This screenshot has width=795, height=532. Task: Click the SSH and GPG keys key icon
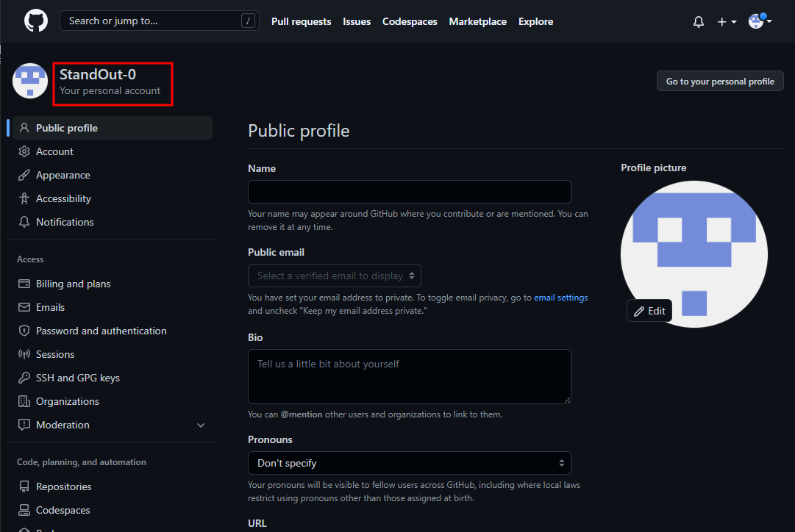coord(24,378)
